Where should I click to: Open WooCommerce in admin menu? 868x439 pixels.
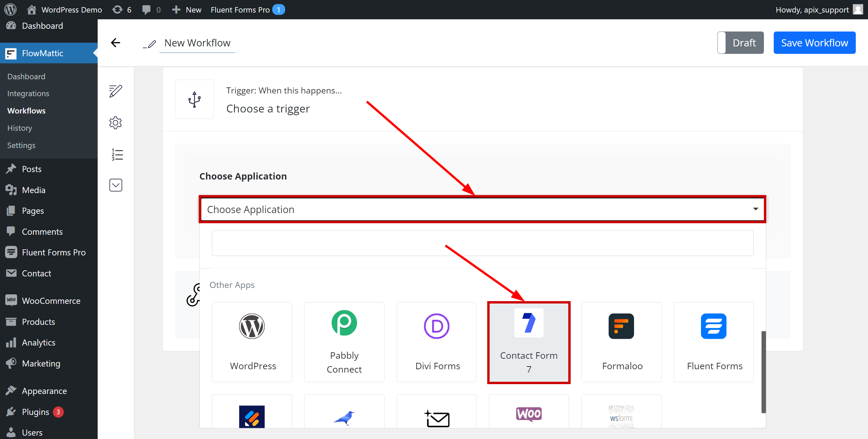49,301
